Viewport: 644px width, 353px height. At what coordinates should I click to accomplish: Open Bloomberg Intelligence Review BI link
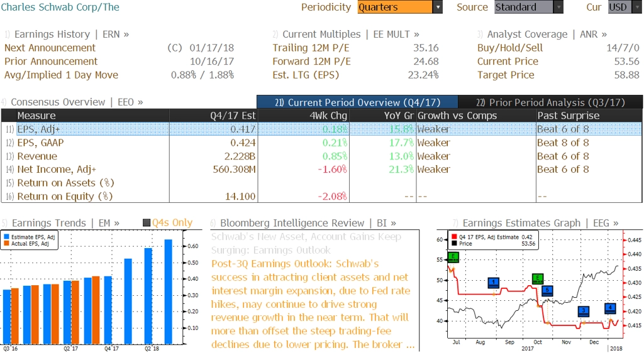[x=308, y=222]
